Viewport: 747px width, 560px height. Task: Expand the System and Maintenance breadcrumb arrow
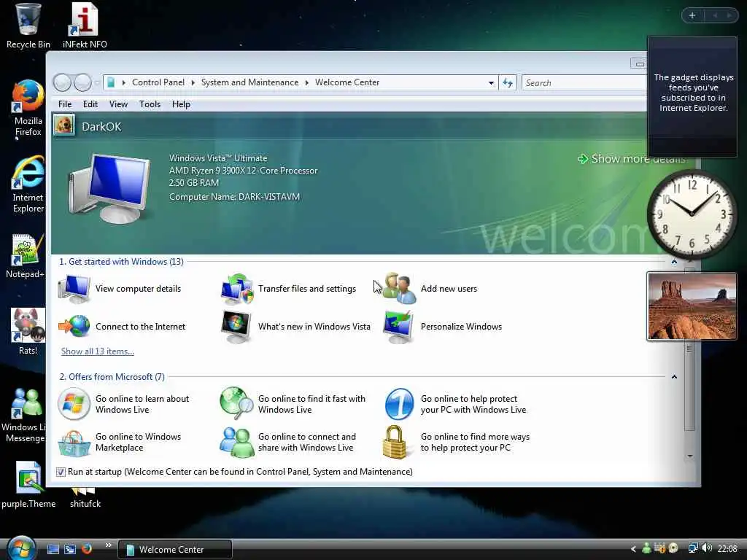coord(307,83)
